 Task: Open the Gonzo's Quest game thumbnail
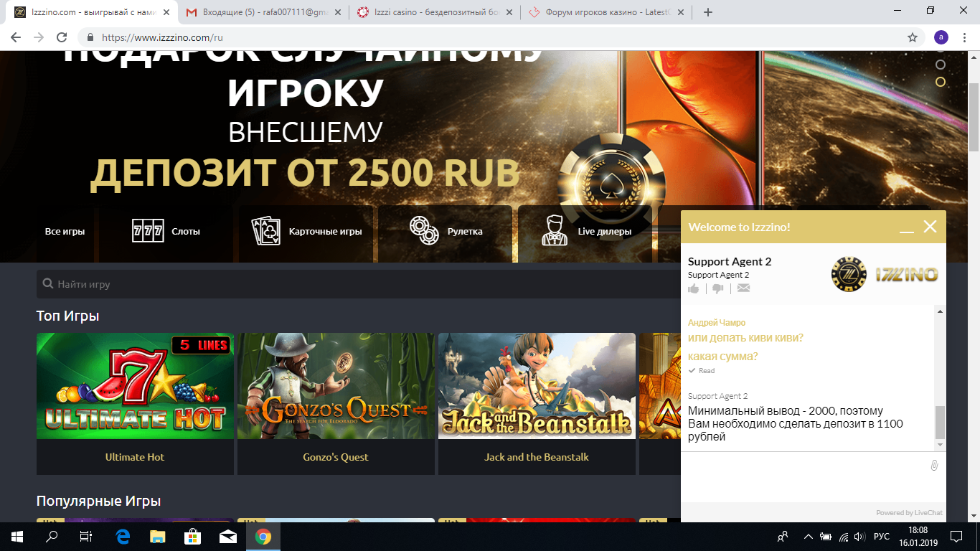[x=336, y=386]
